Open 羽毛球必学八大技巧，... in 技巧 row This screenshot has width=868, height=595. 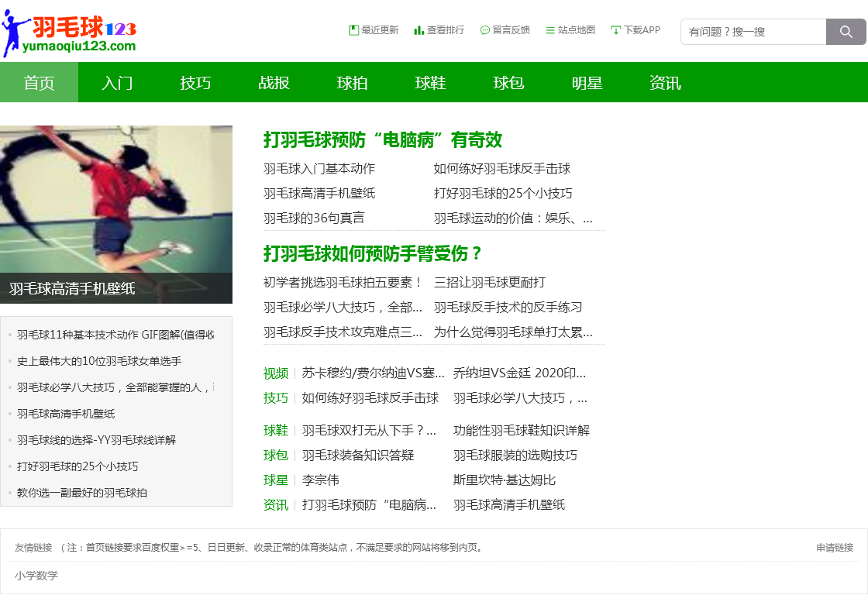[x=520, y=398]
